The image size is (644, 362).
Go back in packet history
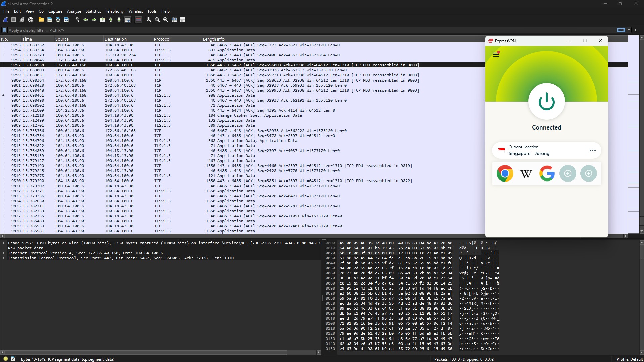click(x=86, y=20)
